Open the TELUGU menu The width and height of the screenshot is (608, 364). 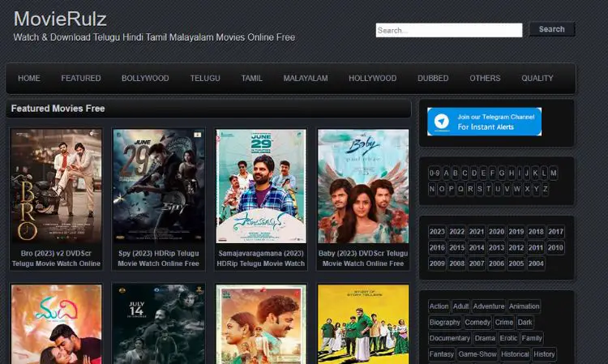(x=205, y=79)
